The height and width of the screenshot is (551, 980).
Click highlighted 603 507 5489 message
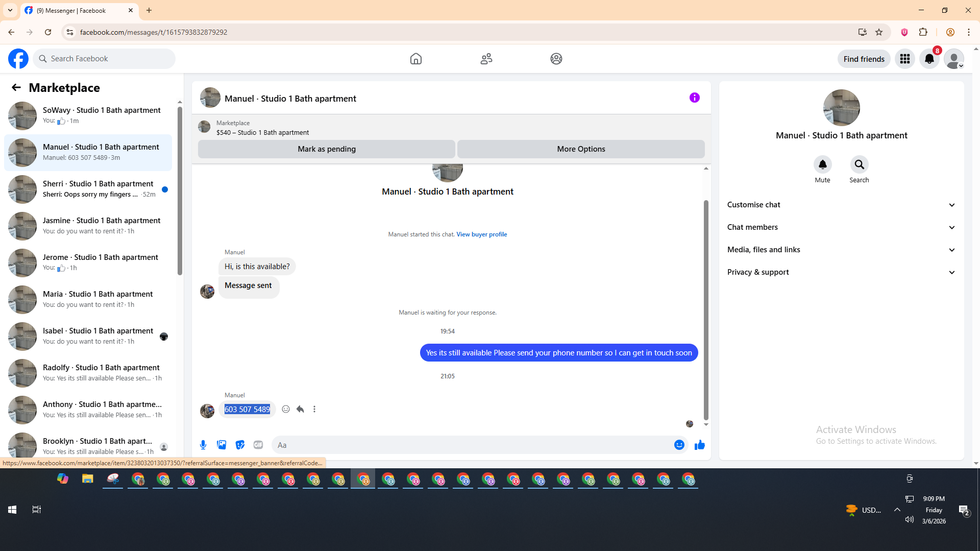(x=247, y=410)
